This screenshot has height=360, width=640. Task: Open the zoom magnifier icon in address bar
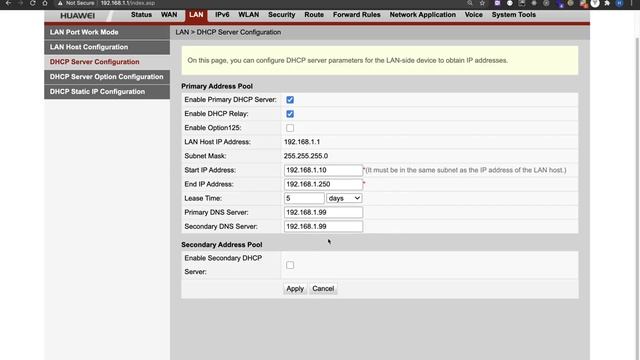pos(470,3)
